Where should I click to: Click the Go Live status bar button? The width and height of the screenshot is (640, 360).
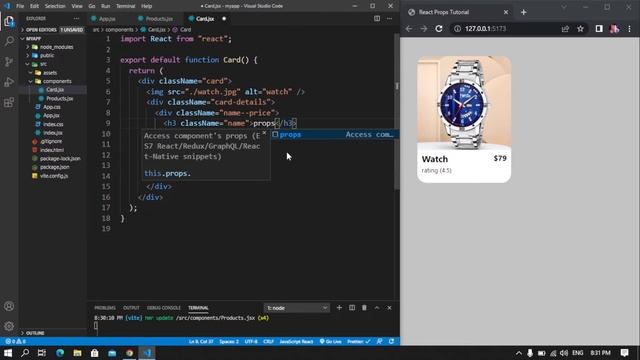pos(331,341)
